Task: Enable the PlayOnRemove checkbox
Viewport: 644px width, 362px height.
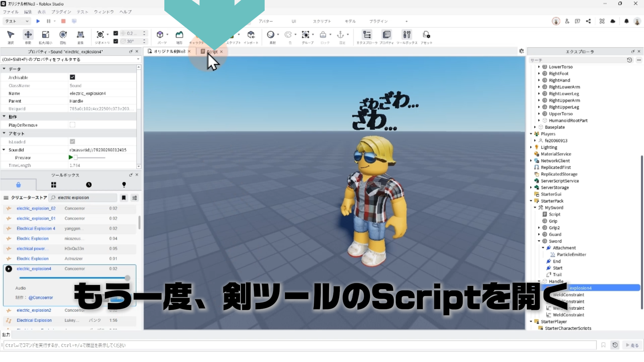Action: (x=72, y=125)
